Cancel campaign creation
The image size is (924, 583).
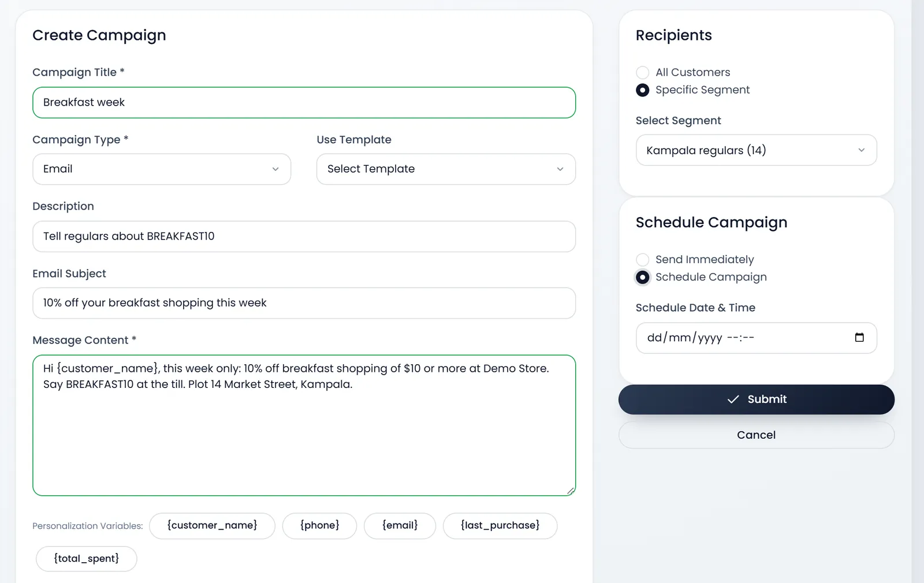coord(756,435)
